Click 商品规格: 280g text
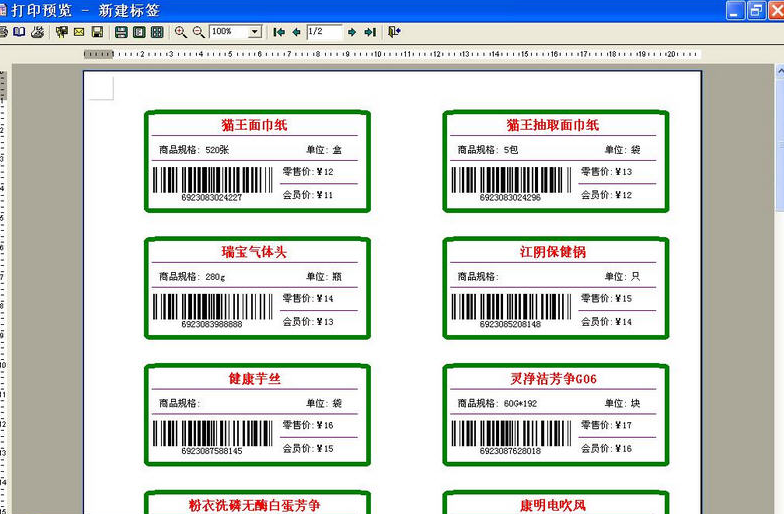784x514 pixels. (x=192, y=276)
